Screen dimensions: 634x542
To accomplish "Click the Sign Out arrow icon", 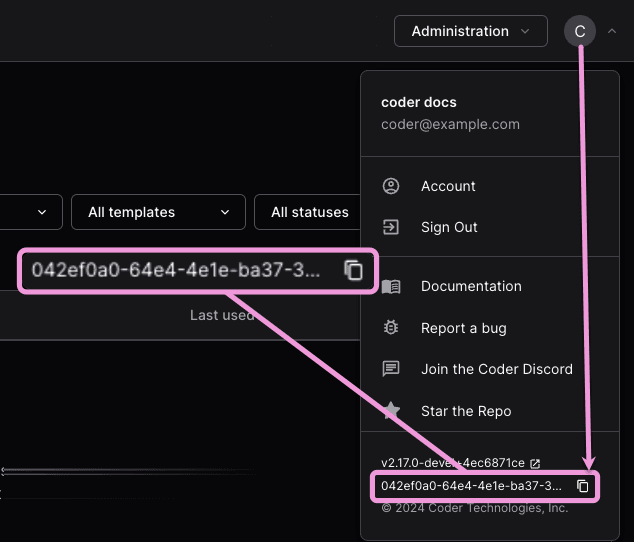I will click(x=391, y=227).
